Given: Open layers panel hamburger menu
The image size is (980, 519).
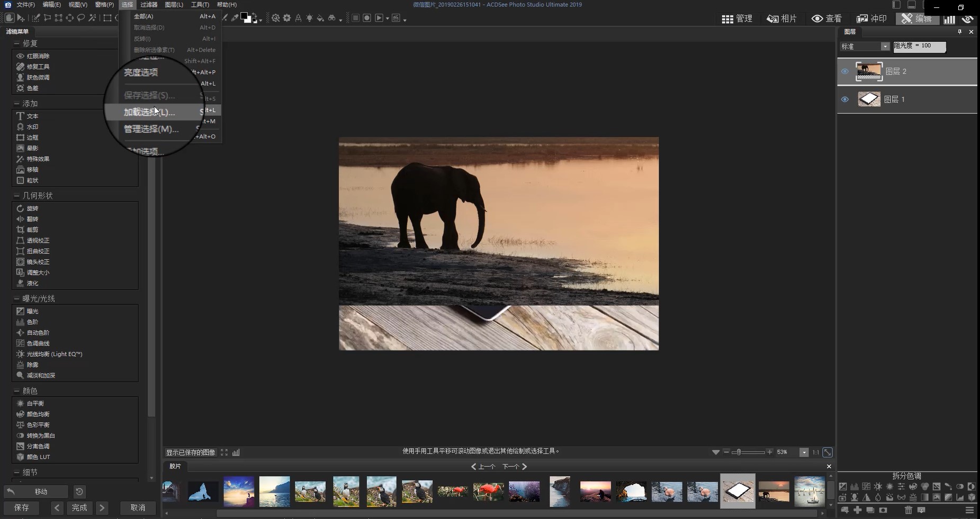Looking at the screenshot, I should [x=970, y=510].
